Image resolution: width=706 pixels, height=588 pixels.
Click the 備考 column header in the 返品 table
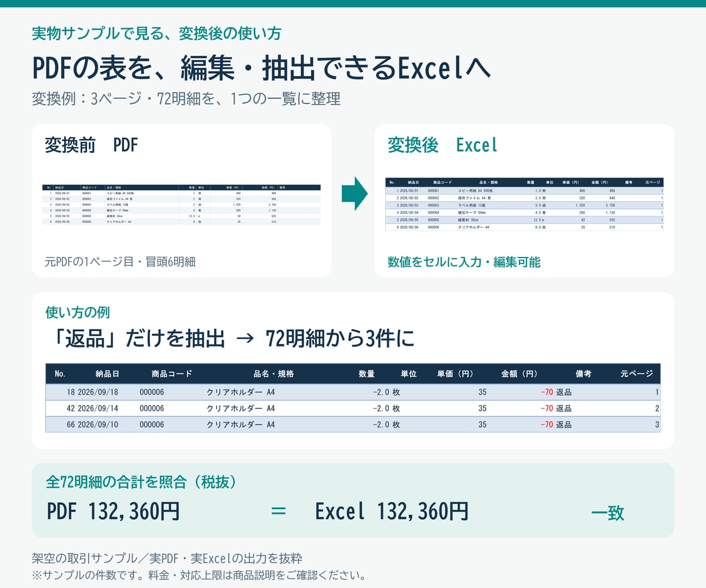(584, 373)
